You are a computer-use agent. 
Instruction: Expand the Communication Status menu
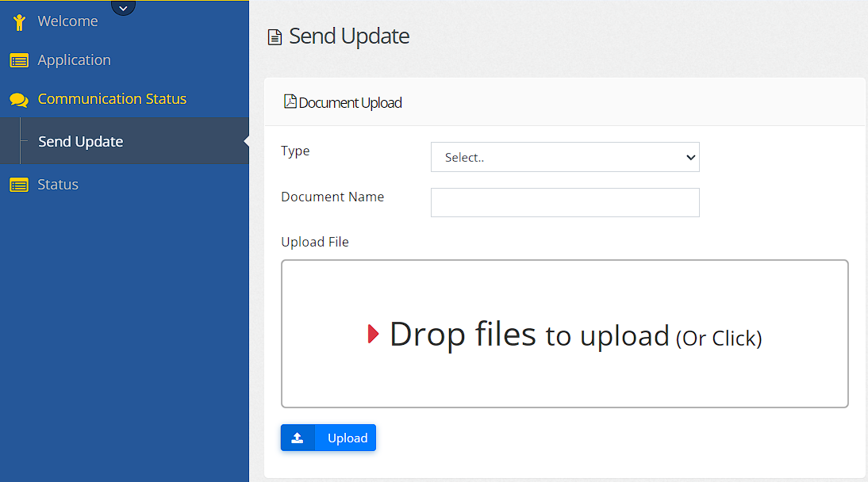[x=112, y=98]
